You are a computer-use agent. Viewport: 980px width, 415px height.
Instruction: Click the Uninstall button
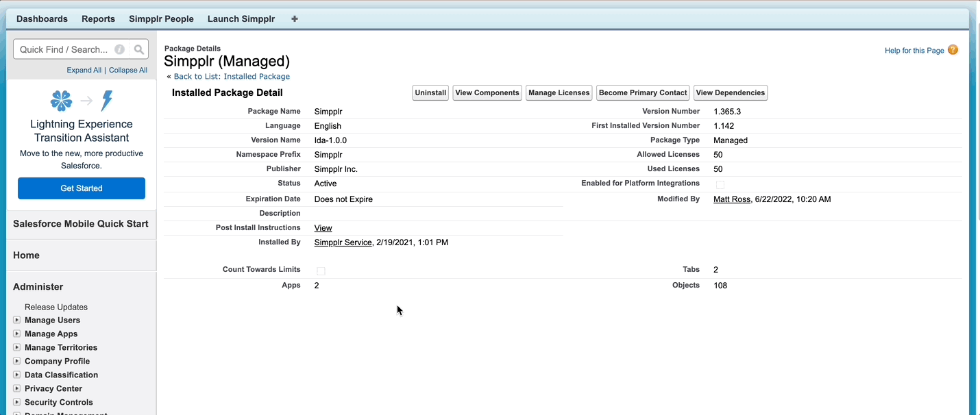pyautogui.click(x=430, y=93)
